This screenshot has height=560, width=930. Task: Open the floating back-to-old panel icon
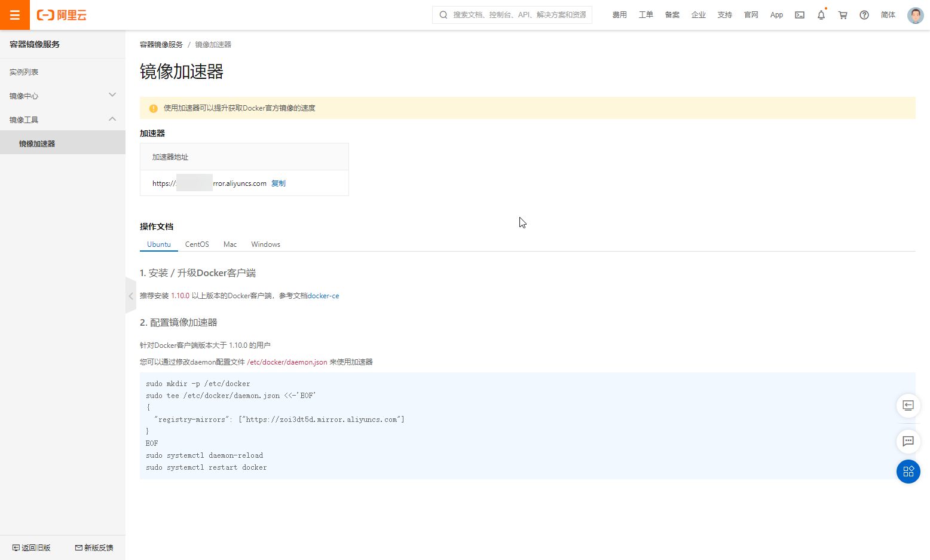pos(908,405)
